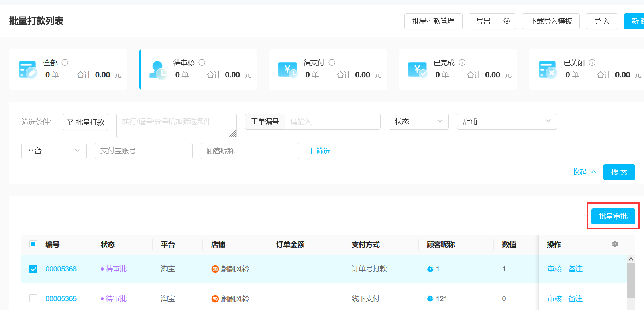Click the 支付方式 column header

365,245
